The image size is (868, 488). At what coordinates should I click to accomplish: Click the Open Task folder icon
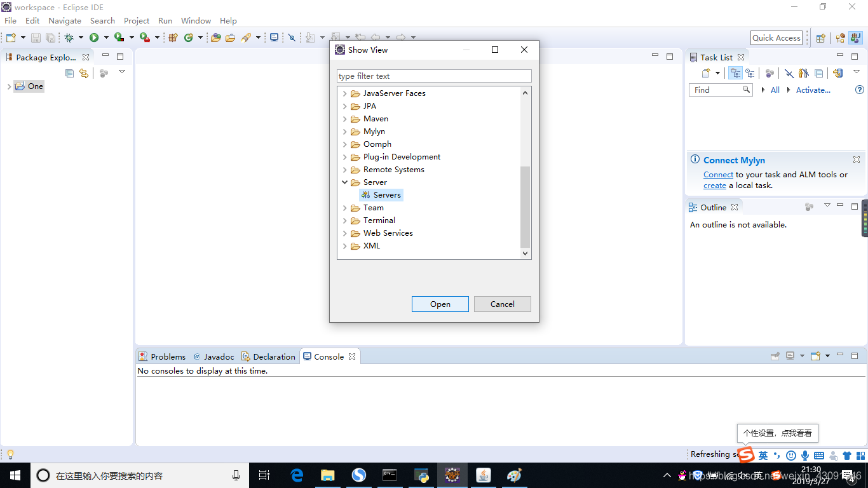point(231,37)
